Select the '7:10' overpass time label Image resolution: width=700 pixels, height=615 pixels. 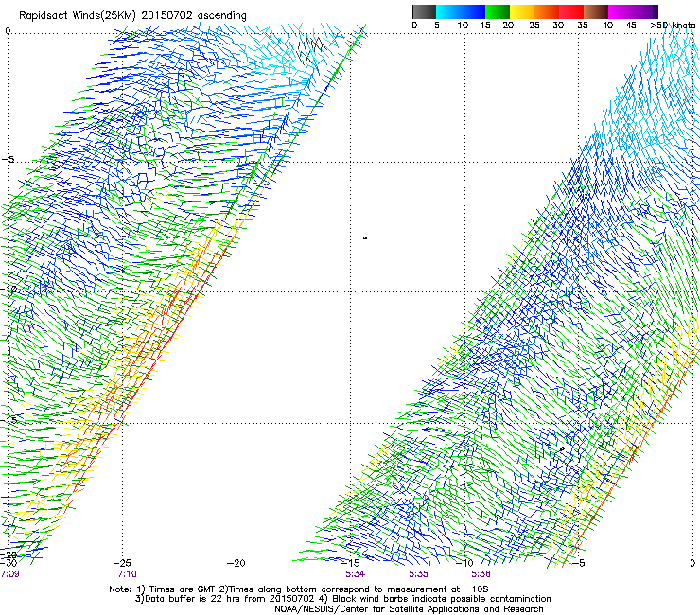tap(128, 574)
